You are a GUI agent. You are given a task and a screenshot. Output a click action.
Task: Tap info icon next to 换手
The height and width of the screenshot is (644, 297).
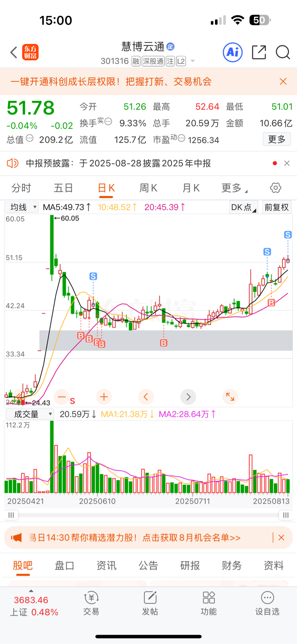108,121
